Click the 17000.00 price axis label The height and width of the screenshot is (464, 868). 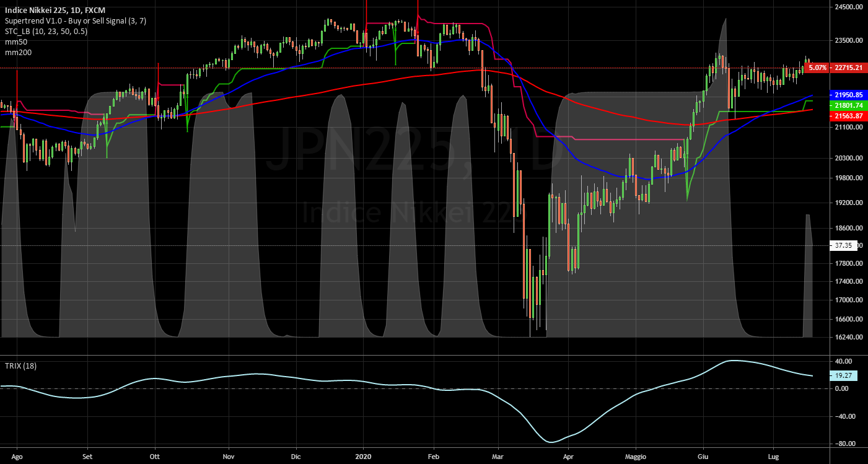coord(849,300)
